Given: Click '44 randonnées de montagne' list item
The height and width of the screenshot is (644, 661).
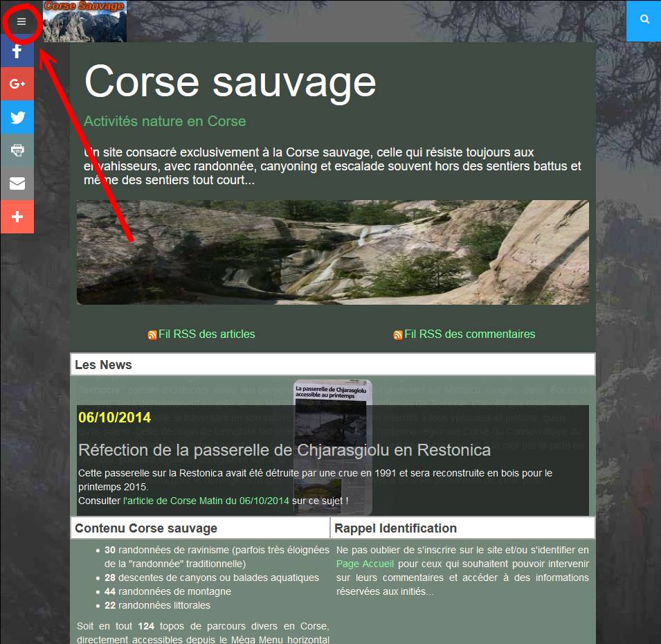Looking at the screenshot, I should 167,591.
